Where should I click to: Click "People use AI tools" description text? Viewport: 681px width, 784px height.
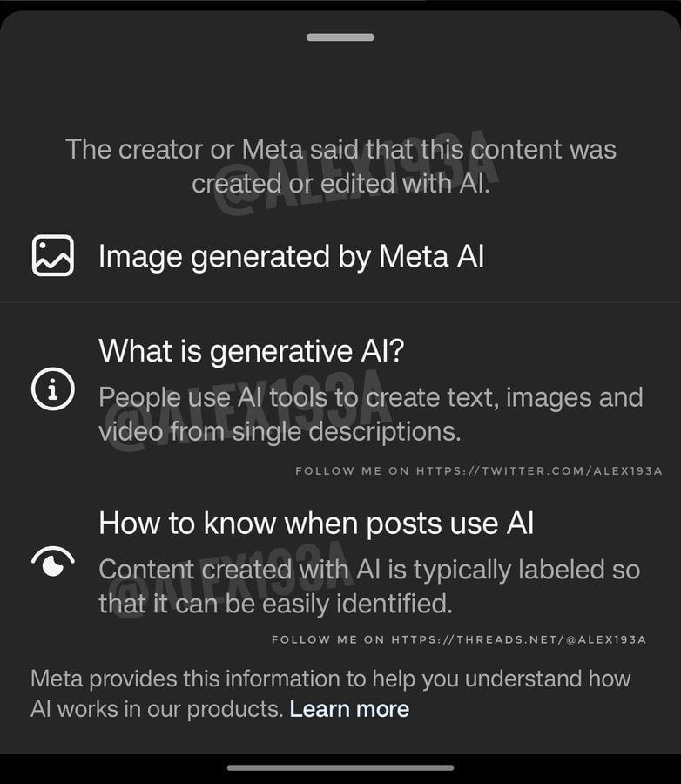point(370,397)
